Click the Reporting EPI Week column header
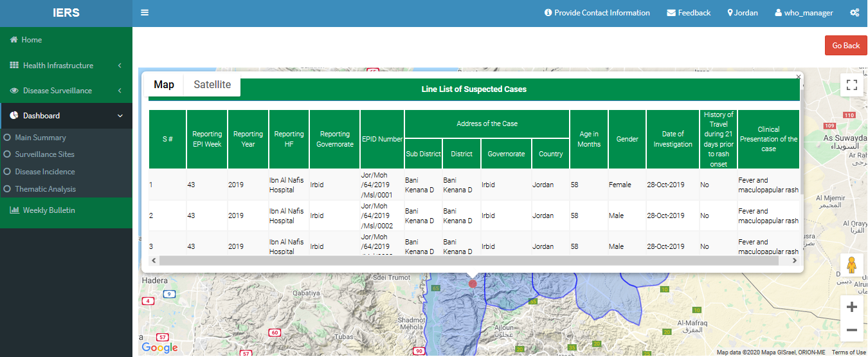 tap(207, 139)
